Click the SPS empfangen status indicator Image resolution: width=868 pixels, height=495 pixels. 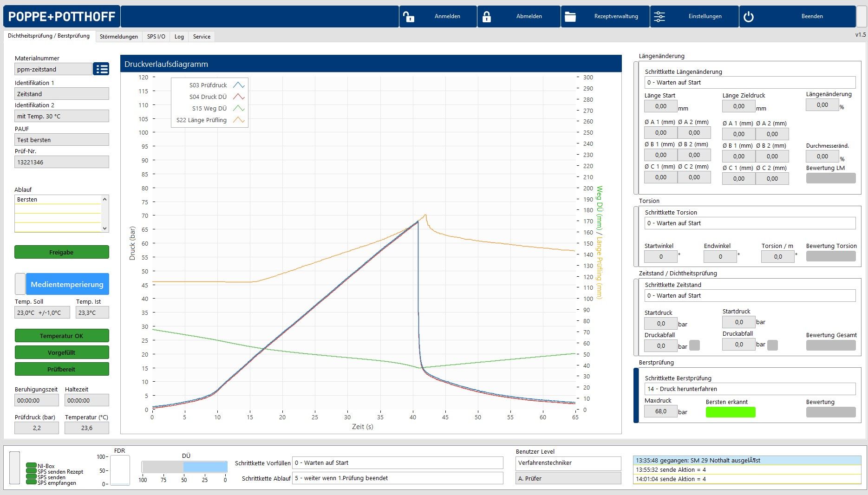[x=31, y=483]
